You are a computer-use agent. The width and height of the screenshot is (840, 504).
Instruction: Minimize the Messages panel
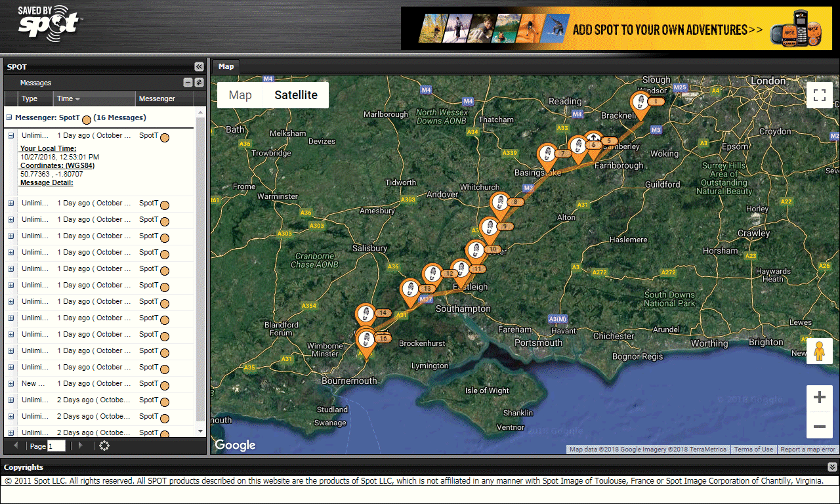(x=188, y=83)
